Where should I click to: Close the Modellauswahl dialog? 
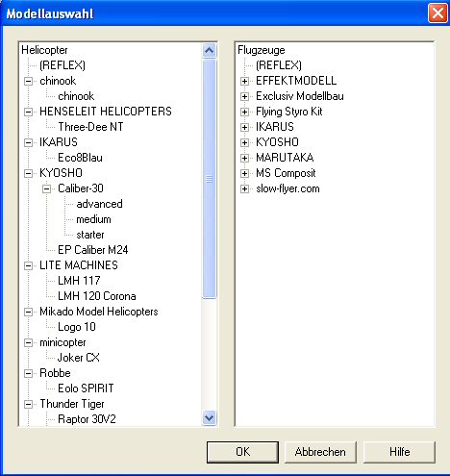coord(437,13)
